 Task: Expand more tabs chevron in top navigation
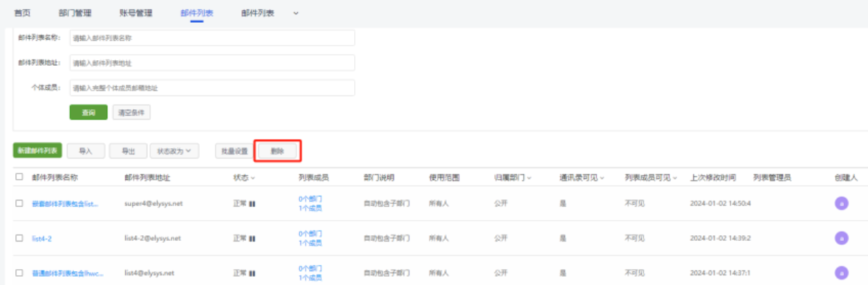296,13
